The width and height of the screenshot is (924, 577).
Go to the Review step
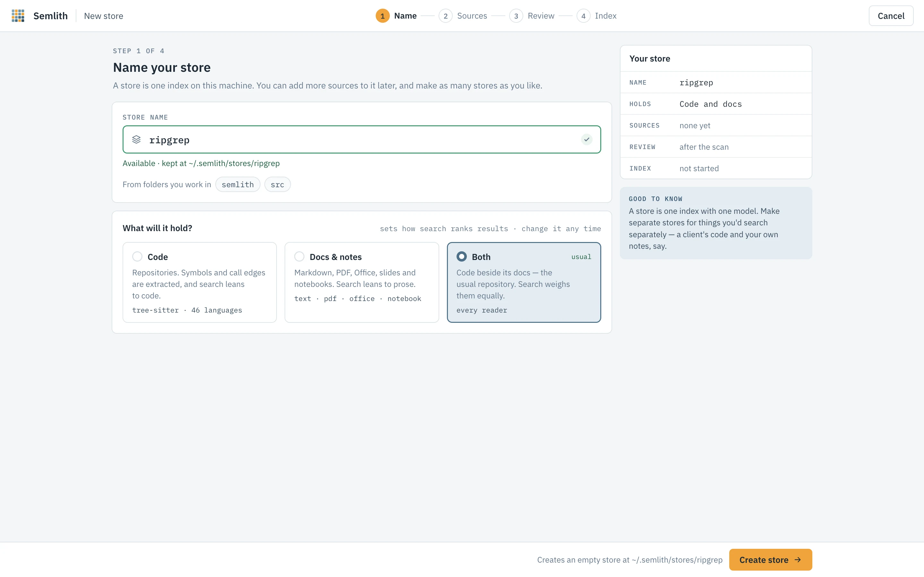pyautogui.click(x=541, y=16)
